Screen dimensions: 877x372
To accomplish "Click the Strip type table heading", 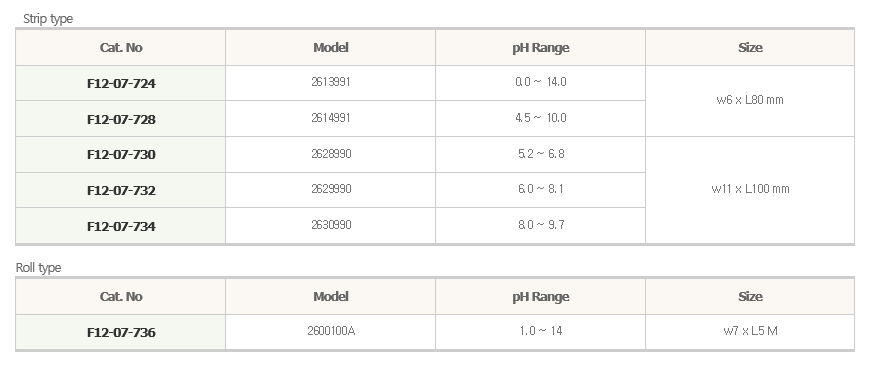I will (x=48, y=19).
